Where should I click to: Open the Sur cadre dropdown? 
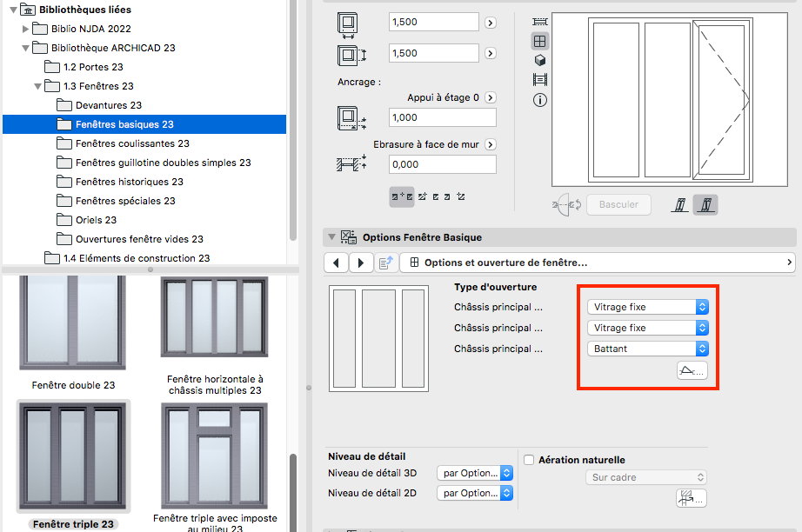(646, 477)
